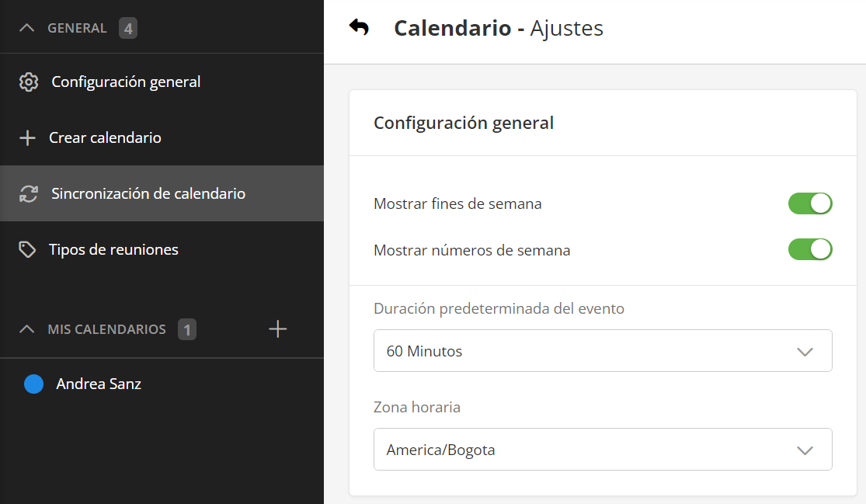Collapse the General section chevron
The height and width of the screenshot is (504, 866).
26,29
